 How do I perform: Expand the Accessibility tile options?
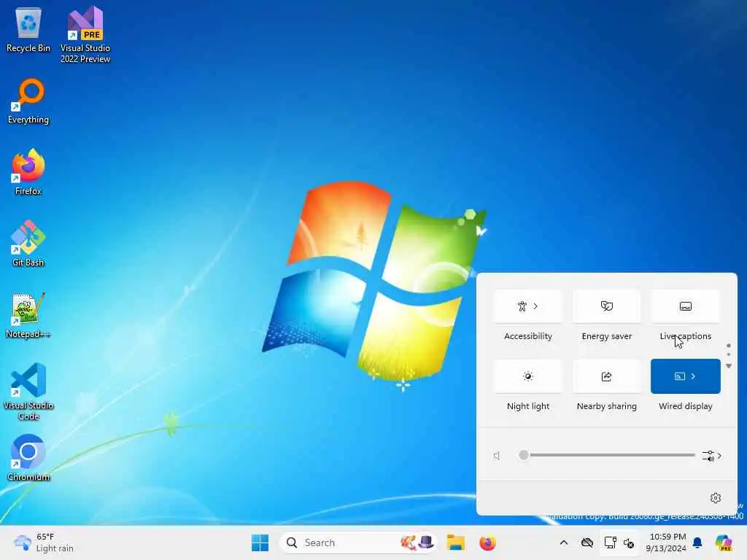click(x=535, y=306)
